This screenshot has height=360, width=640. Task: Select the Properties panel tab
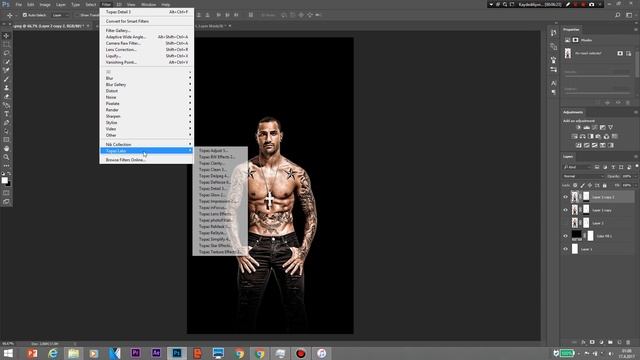571,29
